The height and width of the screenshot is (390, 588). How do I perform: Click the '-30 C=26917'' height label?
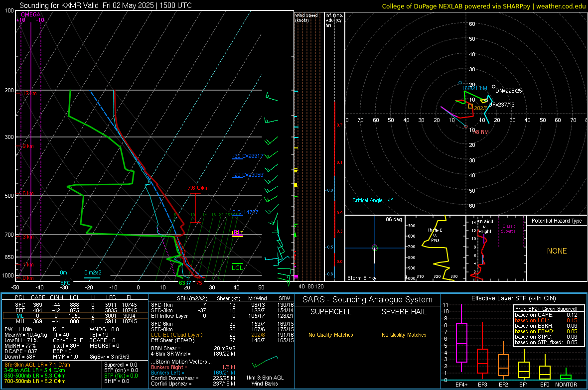[x=248, y=156]
